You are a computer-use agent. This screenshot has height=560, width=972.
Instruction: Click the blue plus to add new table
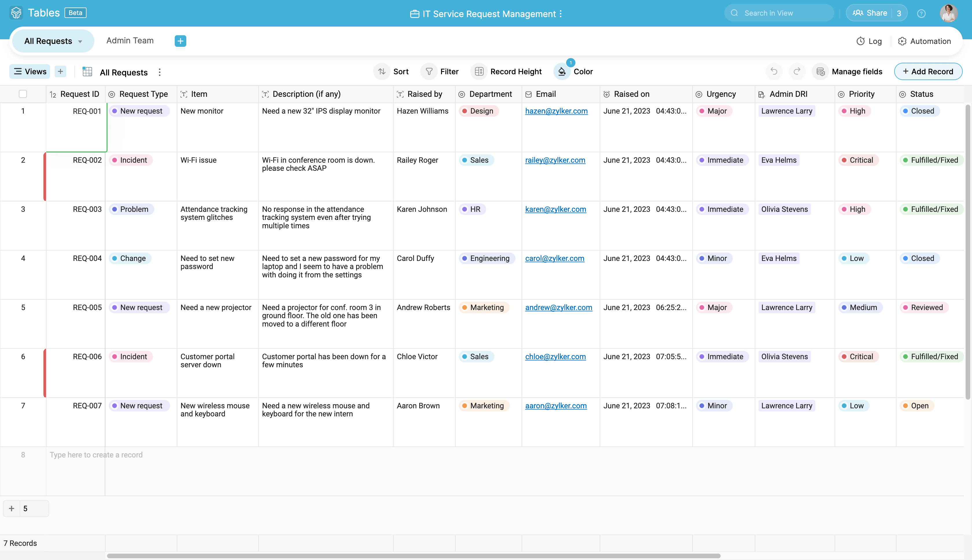click(180, 41)
